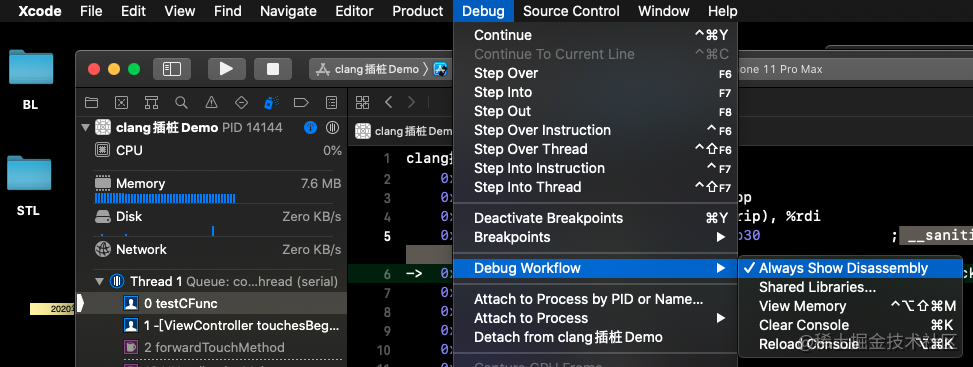Open the Project navigator folder icon
The image size is (973, 367).
92,102
